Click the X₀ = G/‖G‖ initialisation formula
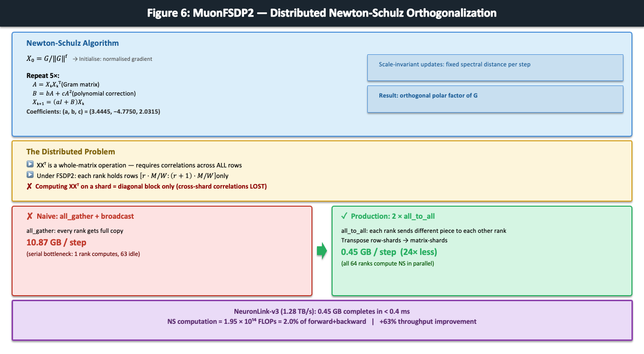The height and width of the screenshot is (354, 644). point(47,58)
